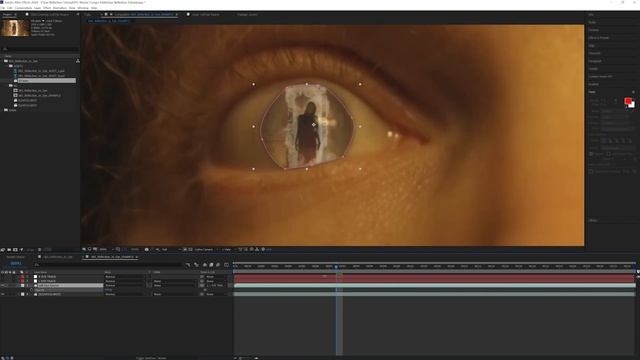Open the viewer magnification dropdown
This screenshot has width=640, height=360.
pos(105,249)
